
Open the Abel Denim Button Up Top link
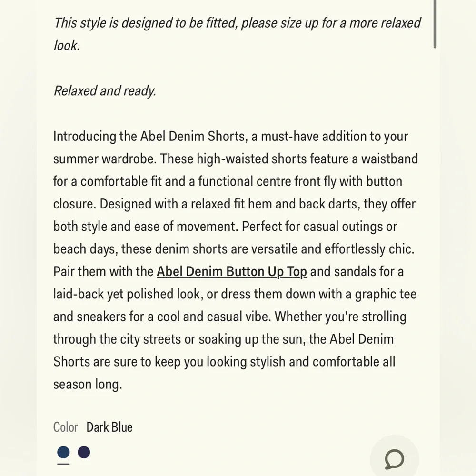(x=232, y=272)
